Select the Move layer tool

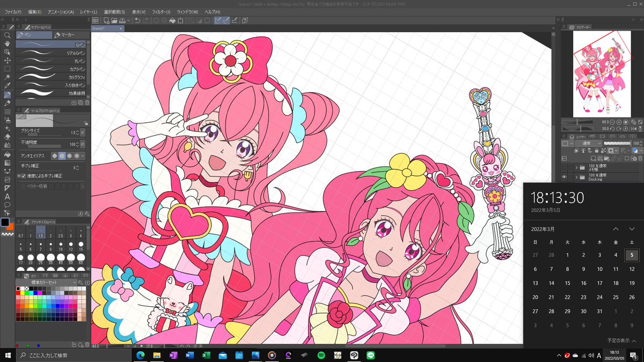point(7,61)
